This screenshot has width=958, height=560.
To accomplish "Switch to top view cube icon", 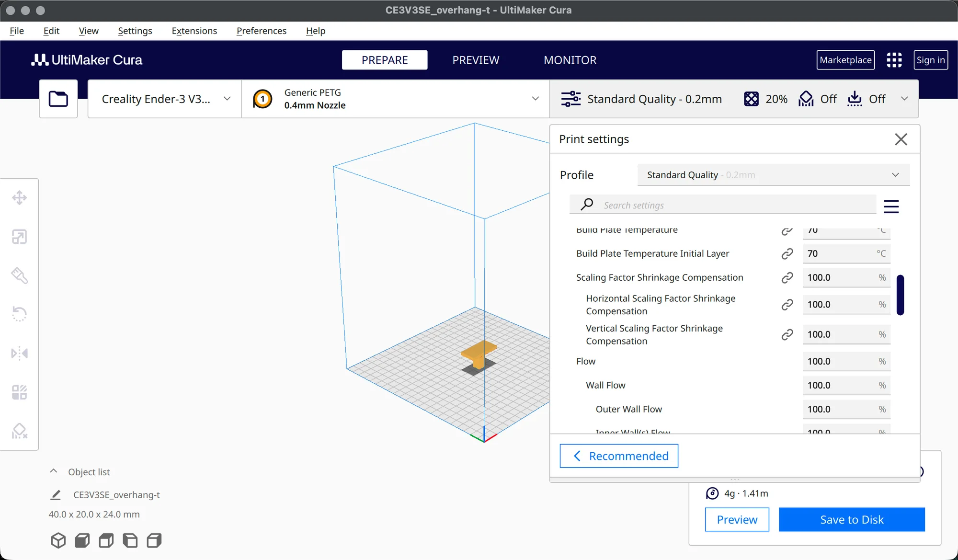I will coord(106,540).
